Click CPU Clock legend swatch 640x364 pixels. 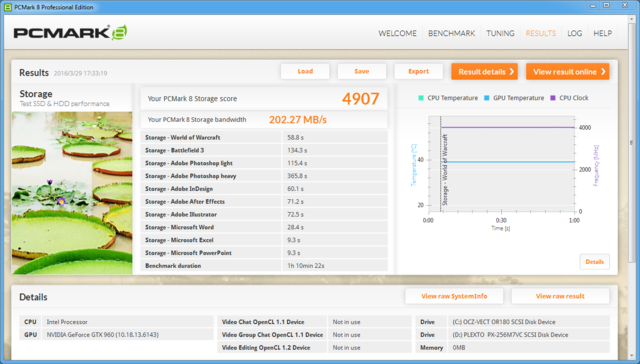click(553, 98)
